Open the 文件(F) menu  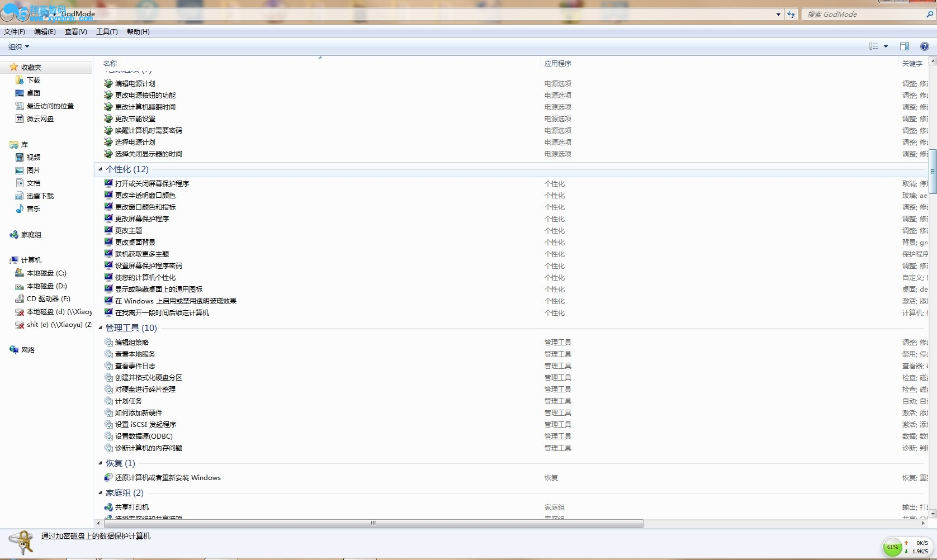click(x=15, y=32)
